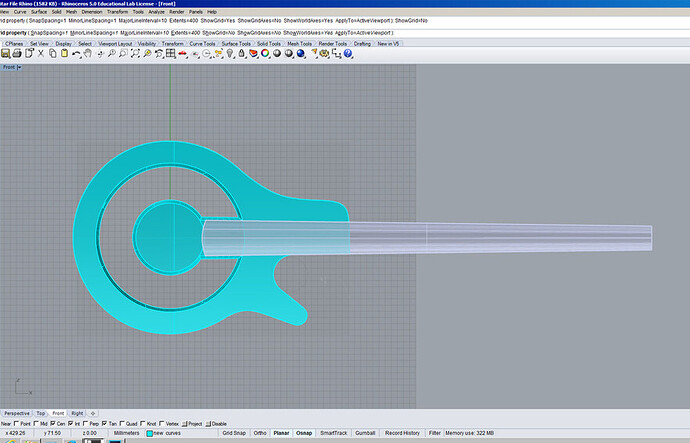
Task: Open the Analyze menu
Action: pos(156,12)
